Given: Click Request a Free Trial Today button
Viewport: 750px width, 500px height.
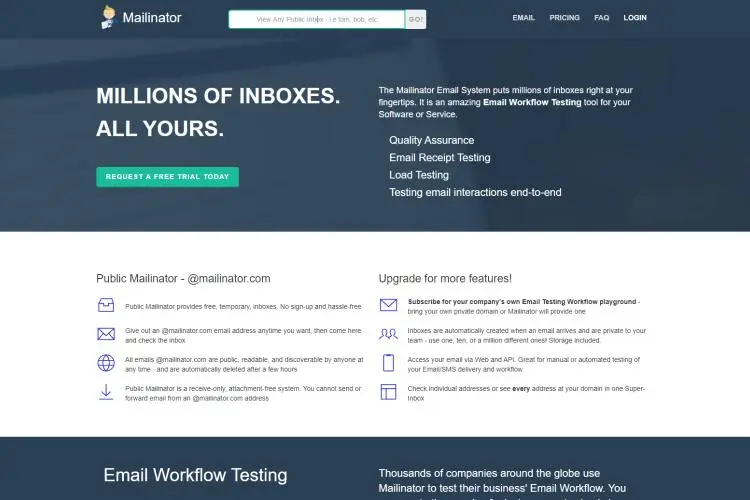Looking at the screenshot, I should click(x=167, y=177).
